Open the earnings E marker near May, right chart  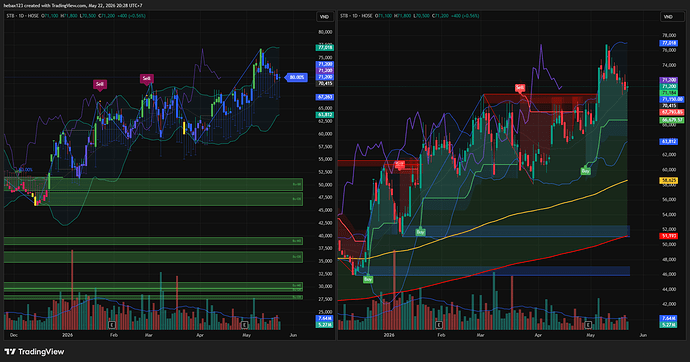pyautogui.click(x=588, y=325)
